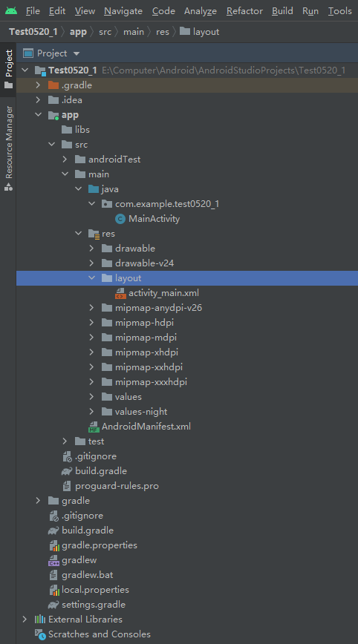Expand the .gradle folder
This screenshot has height=644, width=358.
[38, 85]
